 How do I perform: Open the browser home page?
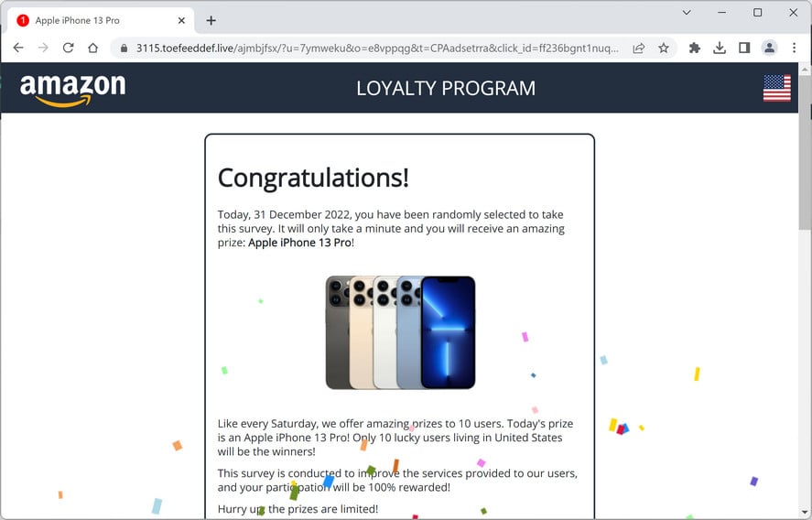(x=92, y=48)
